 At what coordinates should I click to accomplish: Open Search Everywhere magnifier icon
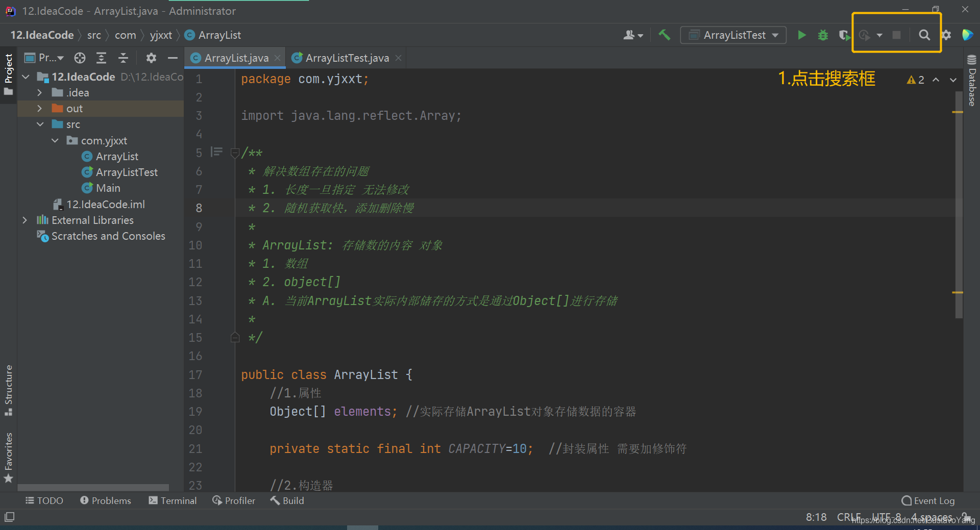click(924, 35)
